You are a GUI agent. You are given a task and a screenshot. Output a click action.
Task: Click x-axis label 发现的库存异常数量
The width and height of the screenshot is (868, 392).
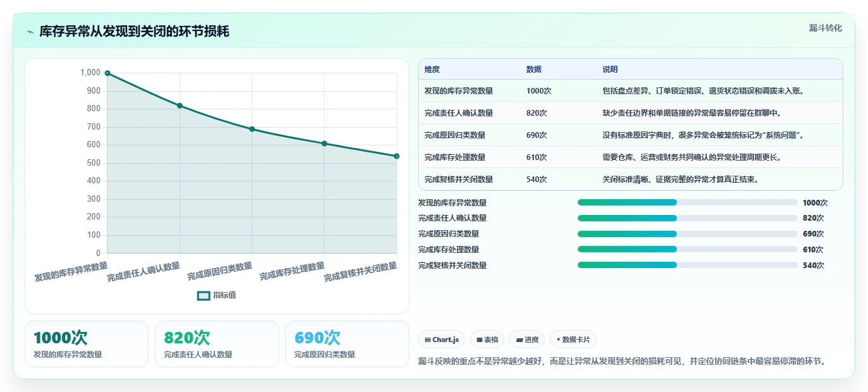click(x=71, y=271)
